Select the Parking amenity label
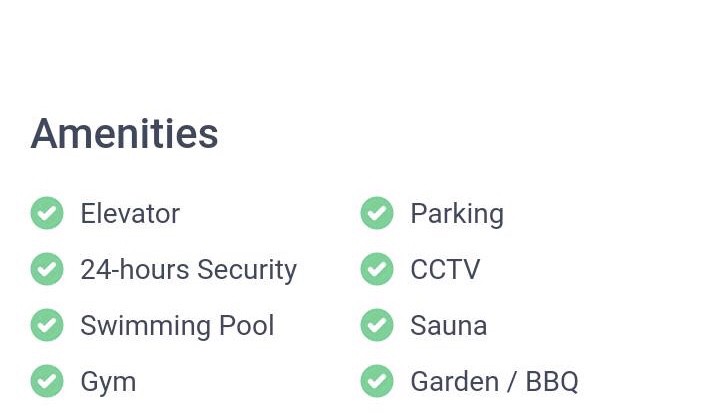The image size is (720, 413). (x=457, y=214)
